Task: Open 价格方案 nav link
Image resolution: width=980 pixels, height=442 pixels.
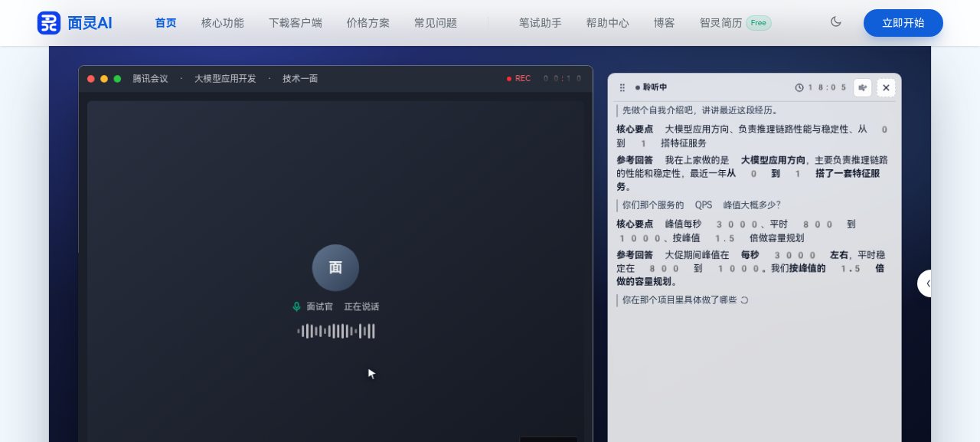Action: tap(367, 23)
